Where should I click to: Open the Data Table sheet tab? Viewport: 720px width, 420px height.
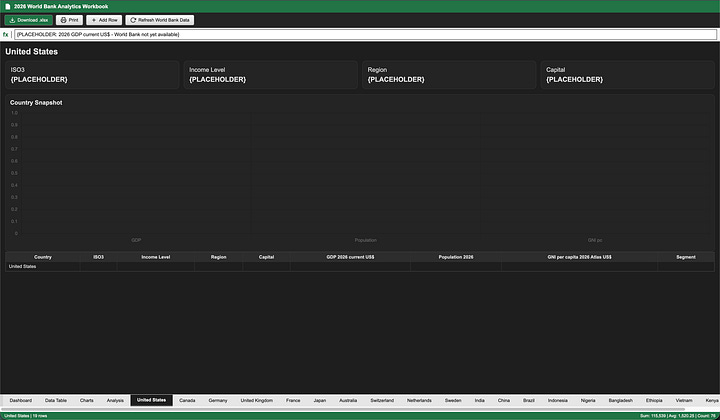56,400
